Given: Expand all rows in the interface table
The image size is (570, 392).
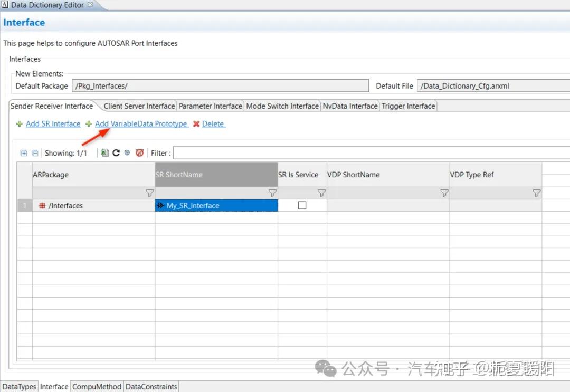Looking at the screenshot, I should [24, 153].
